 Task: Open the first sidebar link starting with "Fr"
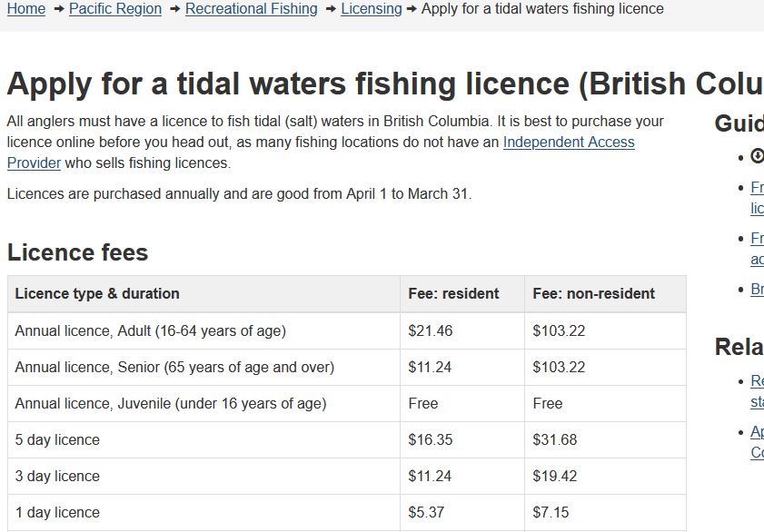[757, 198]
